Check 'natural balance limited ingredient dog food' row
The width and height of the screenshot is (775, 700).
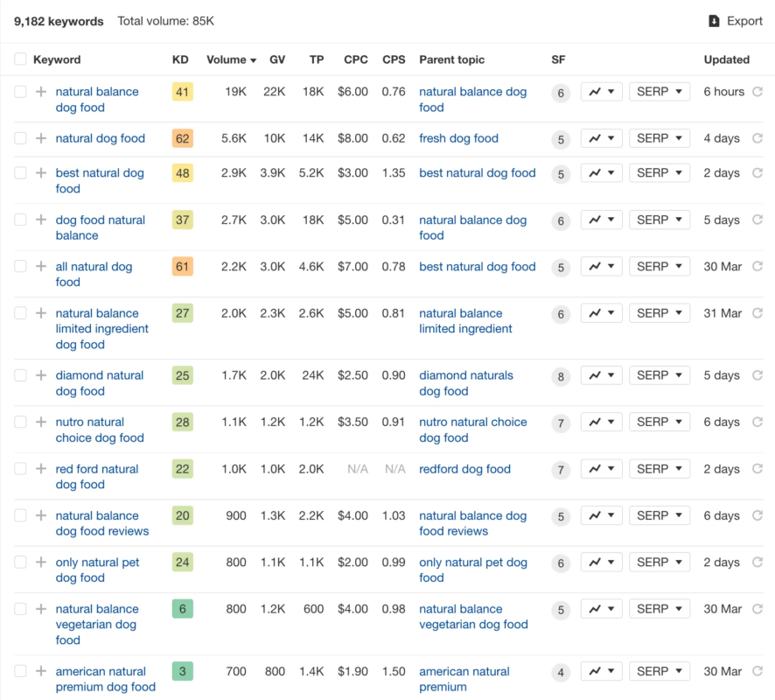pos(20,313)
